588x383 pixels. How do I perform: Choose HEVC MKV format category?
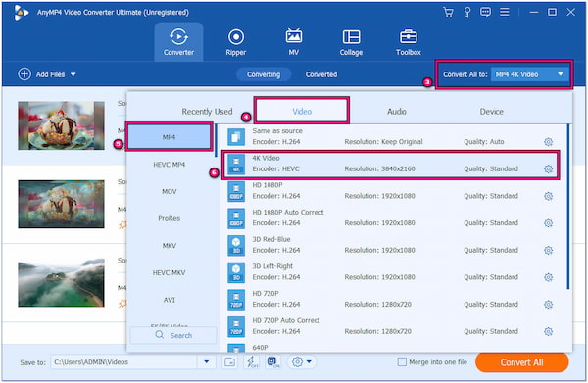(170, 273)
